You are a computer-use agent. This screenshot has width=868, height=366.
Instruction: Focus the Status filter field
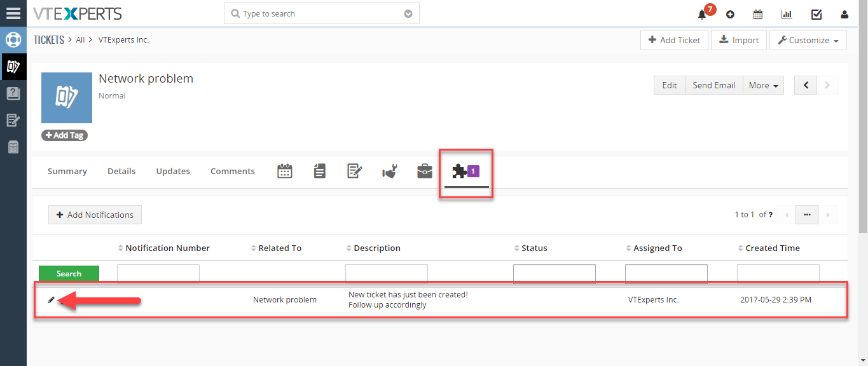pos(555,274)
